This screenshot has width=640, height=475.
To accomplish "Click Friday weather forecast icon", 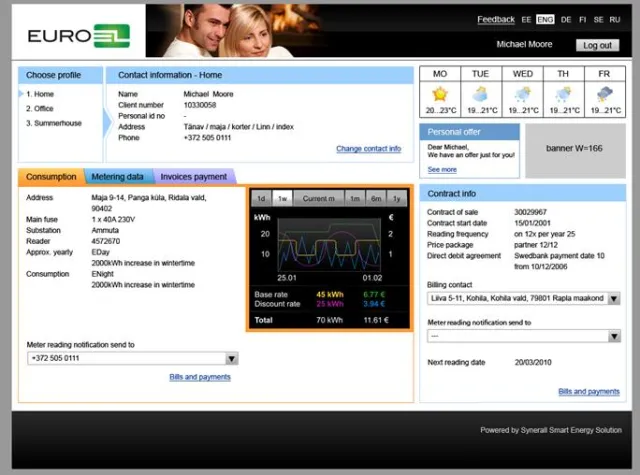I will click(604, 94).
